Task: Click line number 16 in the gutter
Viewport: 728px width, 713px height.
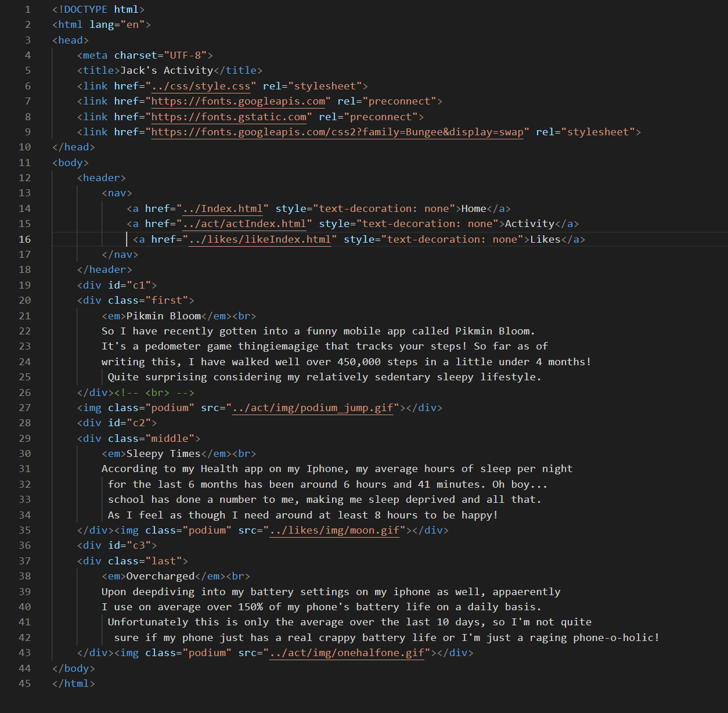Action: [x=24, y=239]
